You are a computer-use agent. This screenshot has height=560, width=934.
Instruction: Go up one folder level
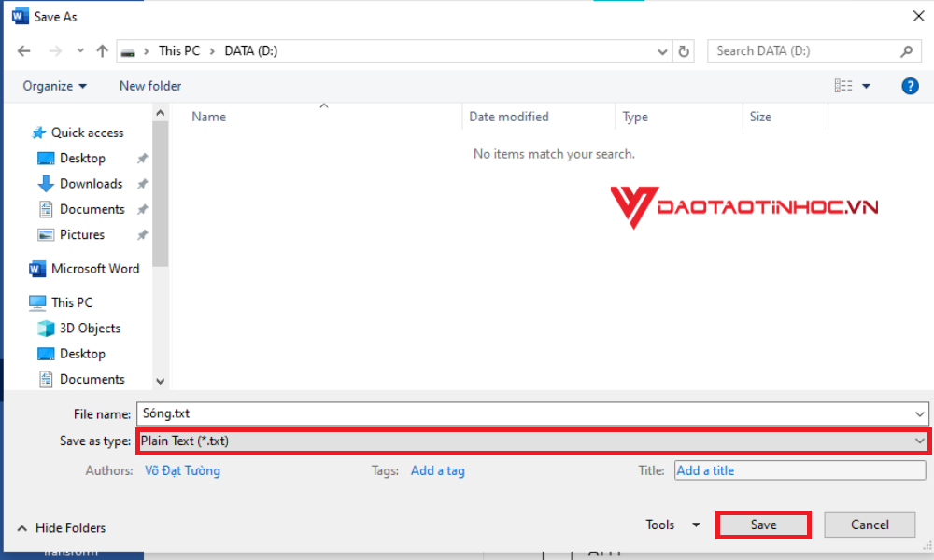(x=103, y=51)
